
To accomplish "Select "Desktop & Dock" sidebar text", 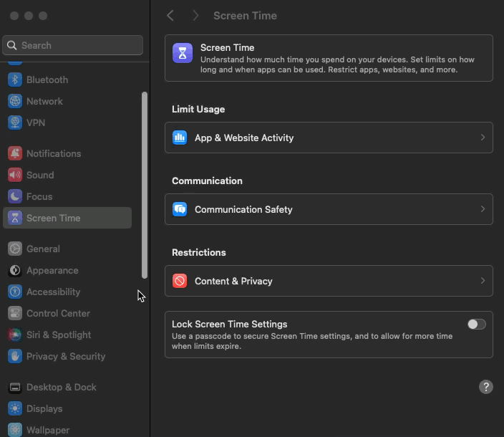I will [x=62, y=387].
